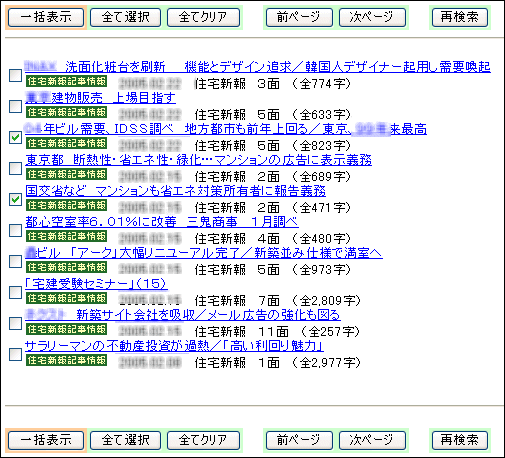Check the box for 洗面化粧台を刷新 article
The image size is (505, 458).
point(15,75)
